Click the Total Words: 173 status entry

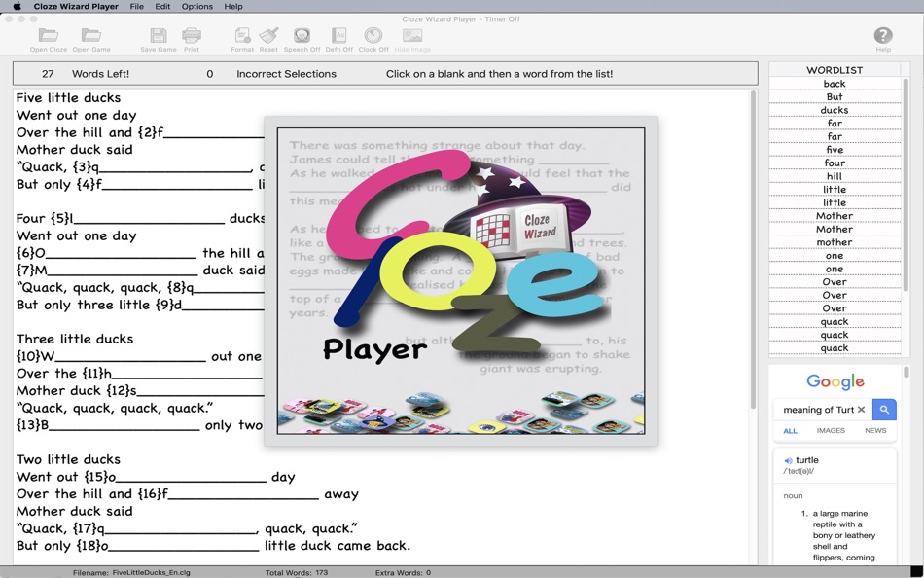point(296,573)
